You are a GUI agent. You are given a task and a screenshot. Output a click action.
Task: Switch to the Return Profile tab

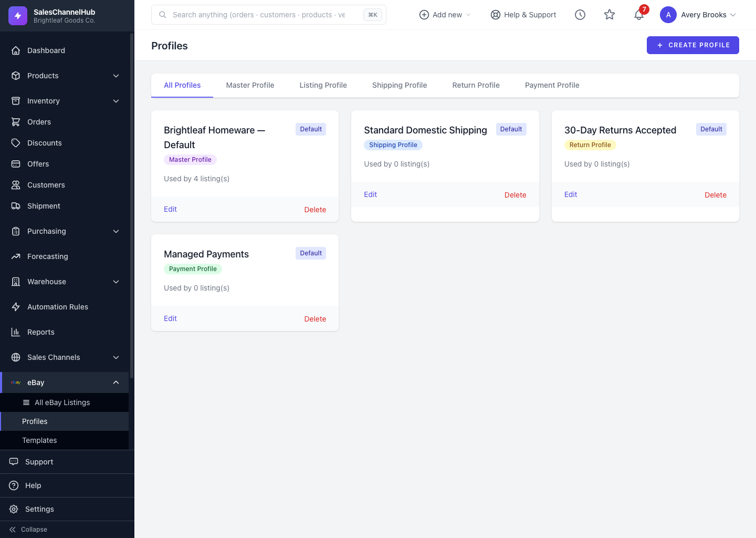tap(476, 85)
